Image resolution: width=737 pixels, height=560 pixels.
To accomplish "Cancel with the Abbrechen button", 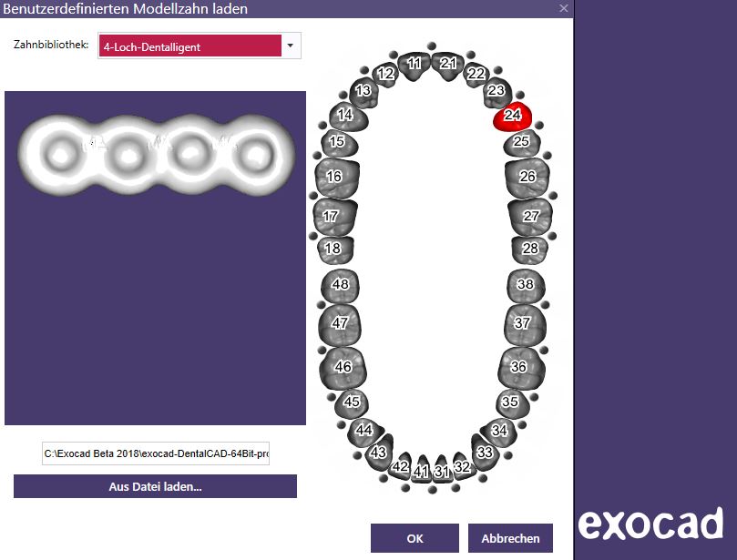I will [x=510, y=538].
